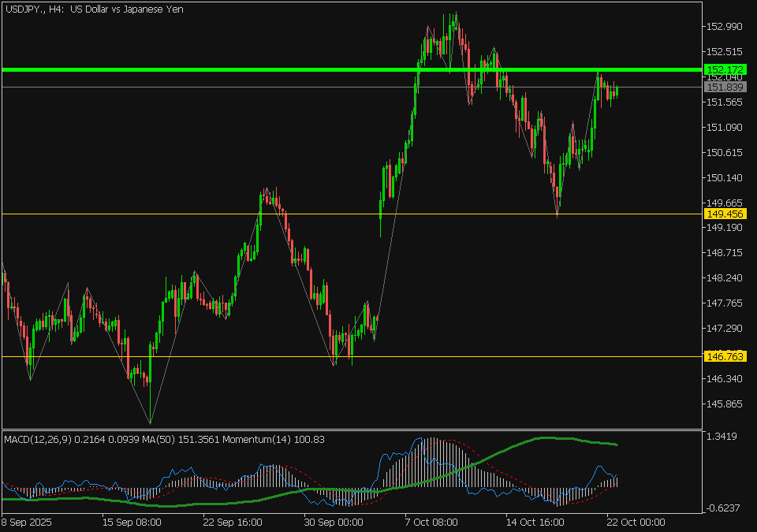The image size is (757, 532).
Task: Click 145.865 on the price axis
Action: (x=724, y=404)
